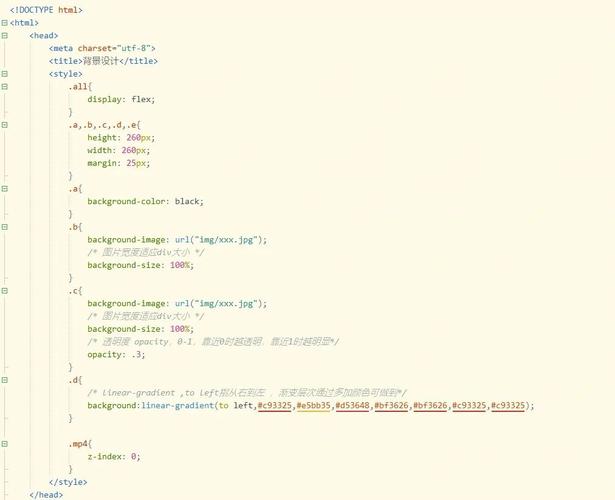Collapse the <html> tag fold marker
615x500 pixels.
pos(5,22)
